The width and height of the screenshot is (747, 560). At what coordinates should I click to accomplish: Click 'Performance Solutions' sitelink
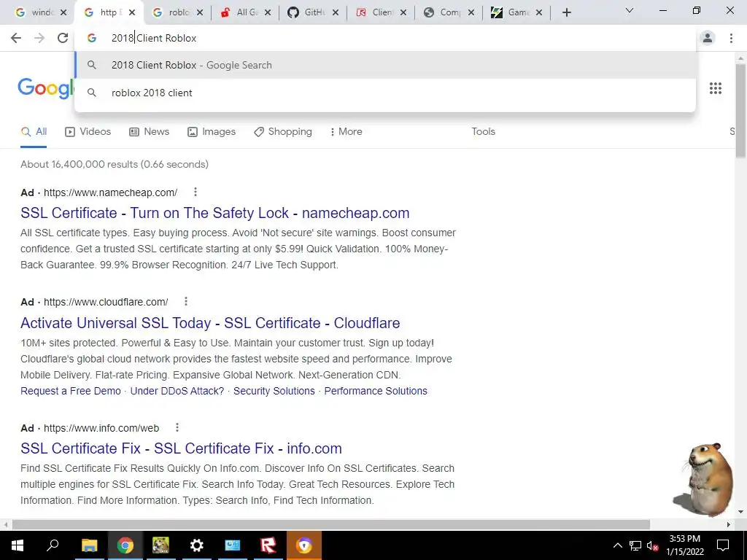pyautogui.click(x=376, y=391)
